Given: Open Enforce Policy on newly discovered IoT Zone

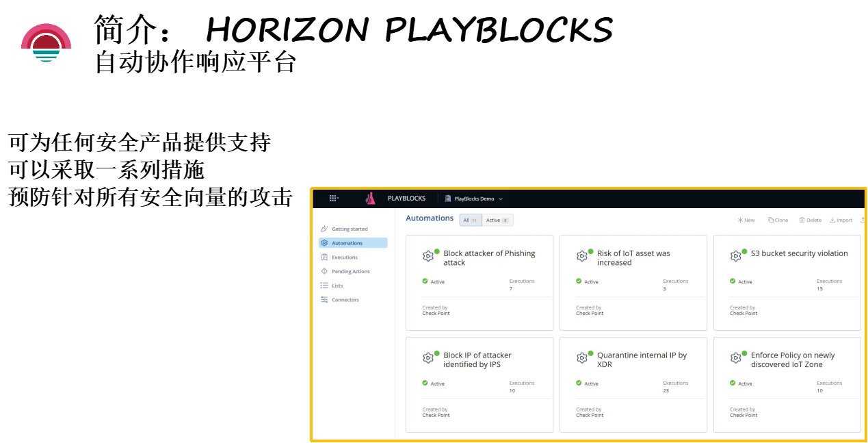Looking at the screenshot, I should (x=792, y=360).
